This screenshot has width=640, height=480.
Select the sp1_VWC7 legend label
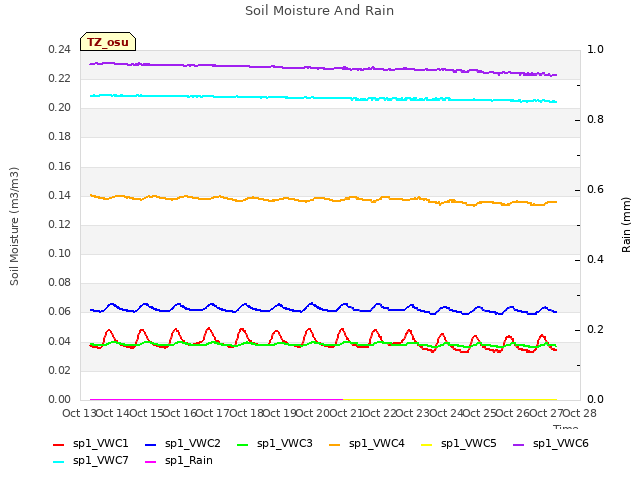coord(100,461)
